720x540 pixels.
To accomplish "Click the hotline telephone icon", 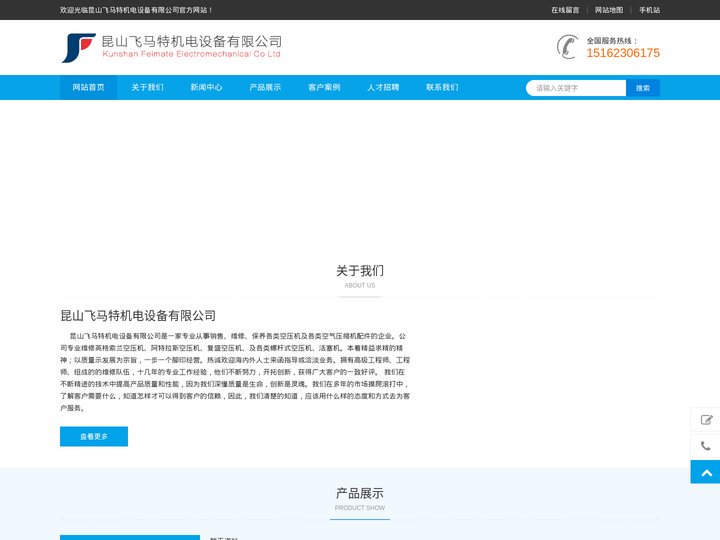I will coord(568,47).
